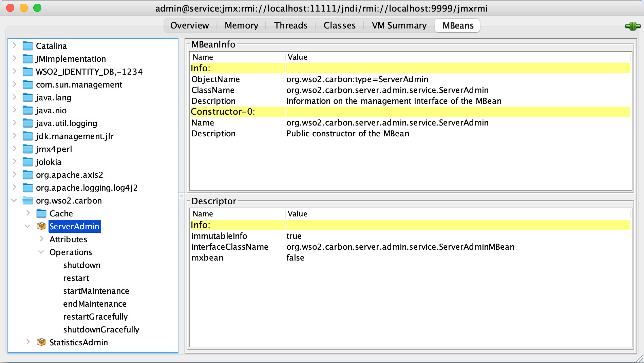The width and height of the screenshot is (644, 363).
Task: Click the ObjectName value org.wso2.carbon:type=ServerAdmin
Action: (357, 79)
